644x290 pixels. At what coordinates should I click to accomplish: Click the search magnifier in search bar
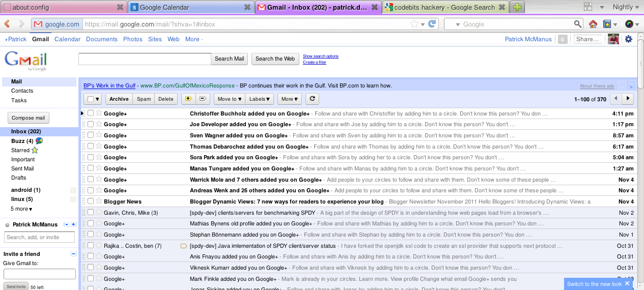click(578, 24)
